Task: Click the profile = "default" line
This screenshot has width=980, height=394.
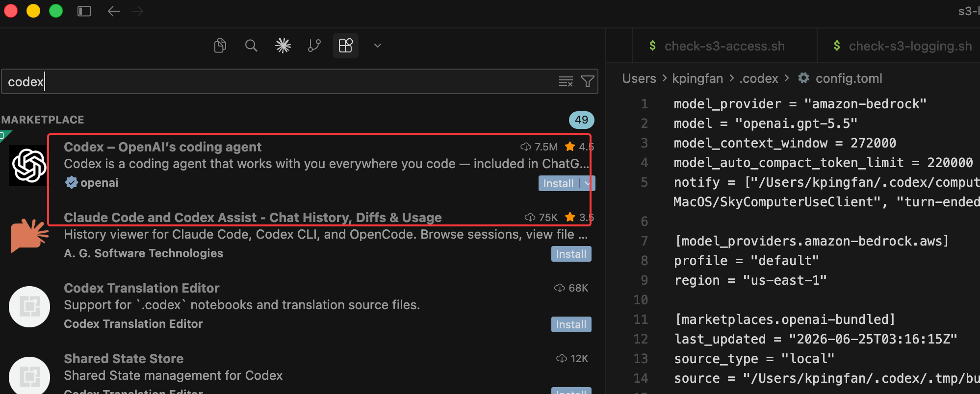Action: 747,261
